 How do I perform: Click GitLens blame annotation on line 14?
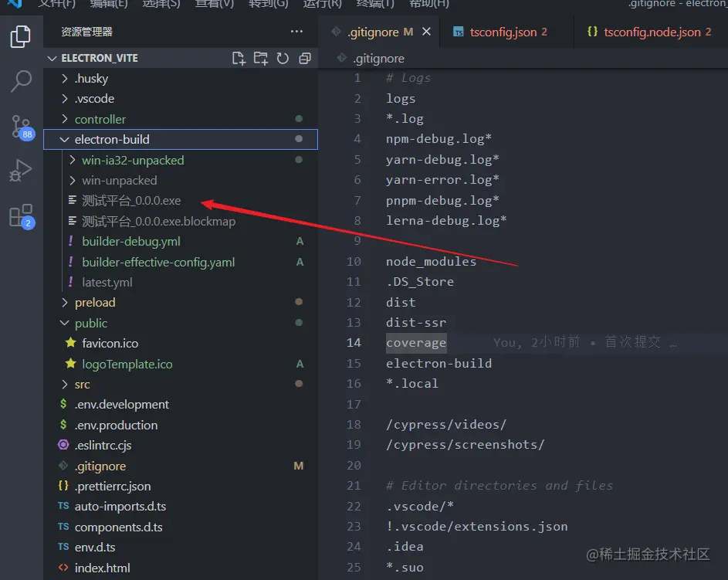[584, 343]
